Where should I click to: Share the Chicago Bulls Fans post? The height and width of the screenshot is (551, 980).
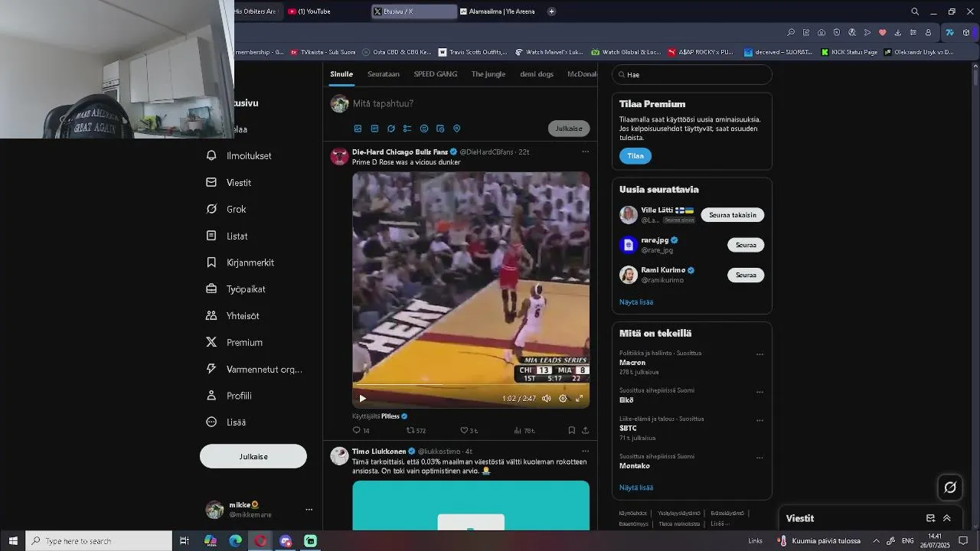point(585,431)
